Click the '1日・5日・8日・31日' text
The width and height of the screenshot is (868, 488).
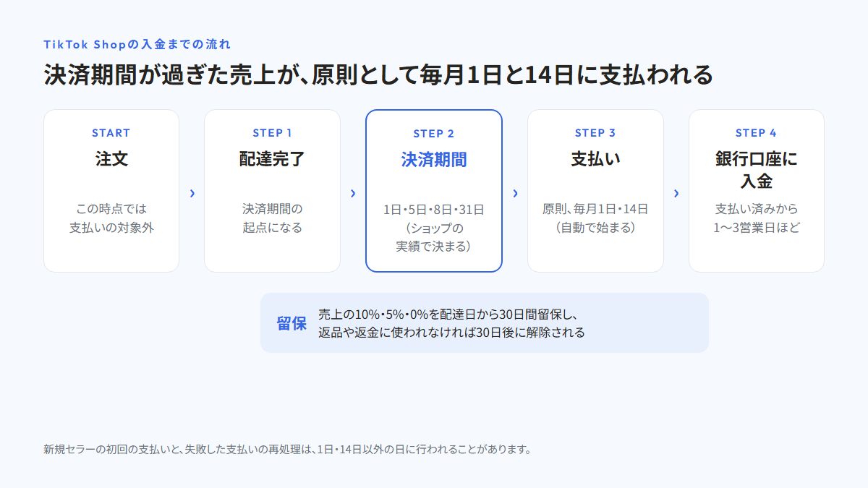point(434,210)
